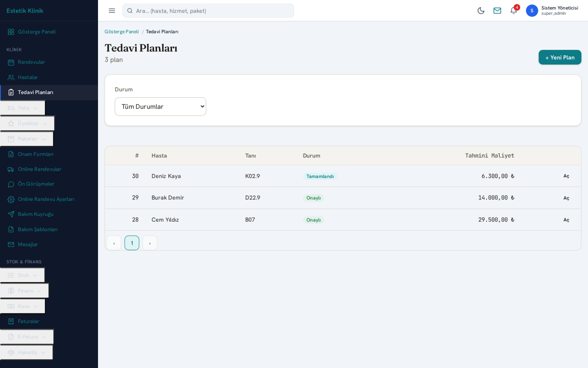Collapse sidebar using the hamburger menu icon
This screenshot has height=368, width=588.
(x=112, y=11)
